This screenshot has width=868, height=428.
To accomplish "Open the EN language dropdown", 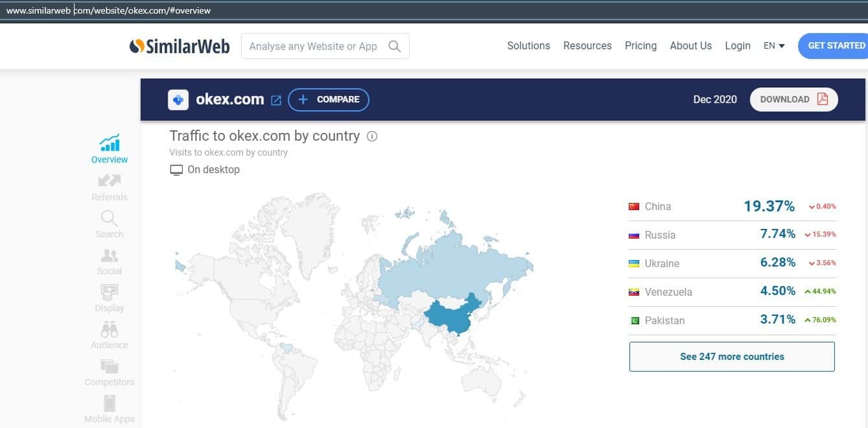I will pos(774,45).
